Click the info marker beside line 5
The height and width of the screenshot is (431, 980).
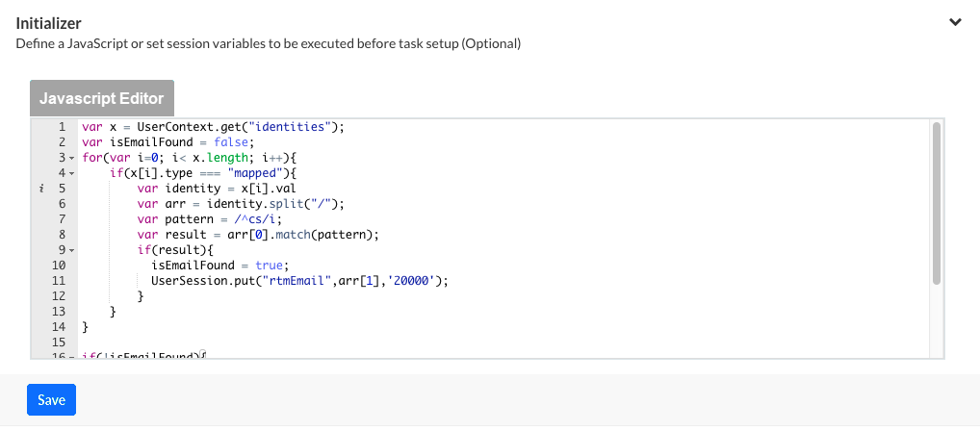pyautogui.click(x=41, y=190)
